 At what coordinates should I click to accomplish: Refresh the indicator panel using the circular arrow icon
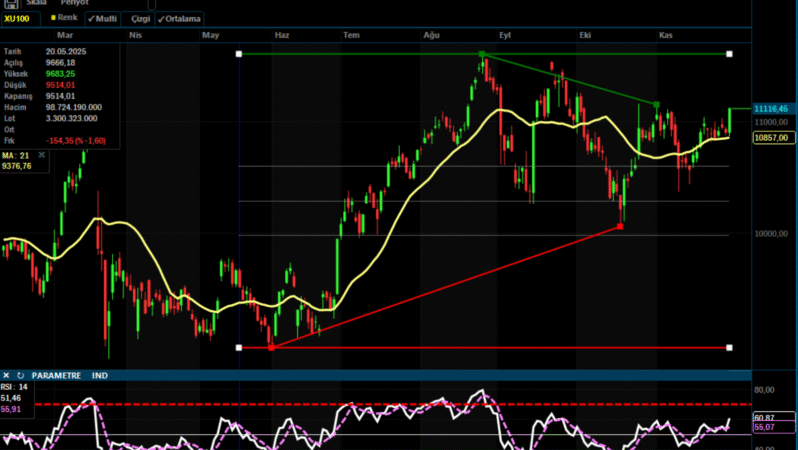[19, 376]
